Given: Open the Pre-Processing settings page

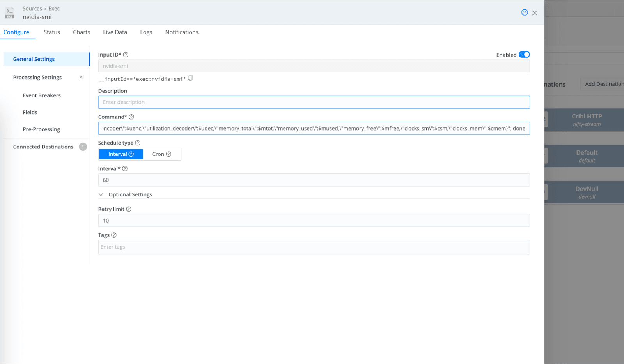Looking at the screenshot, I should [41, 129].
